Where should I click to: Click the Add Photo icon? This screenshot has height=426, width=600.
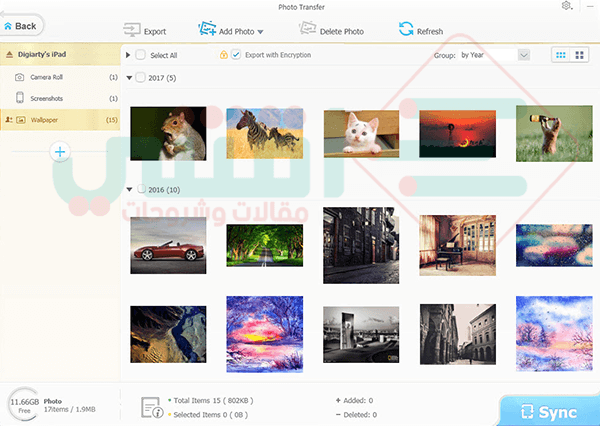coord(207,29)
